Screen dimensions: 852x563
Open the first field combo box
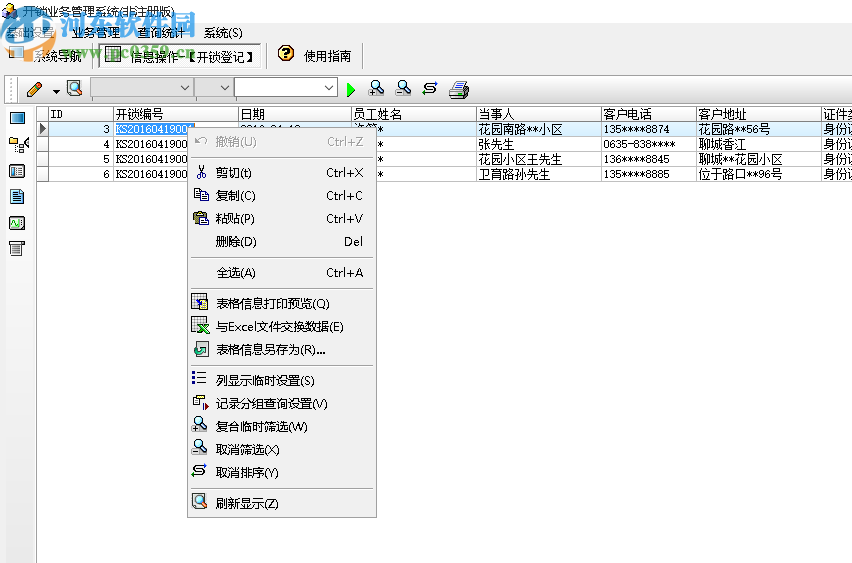[x=142, y=87]
